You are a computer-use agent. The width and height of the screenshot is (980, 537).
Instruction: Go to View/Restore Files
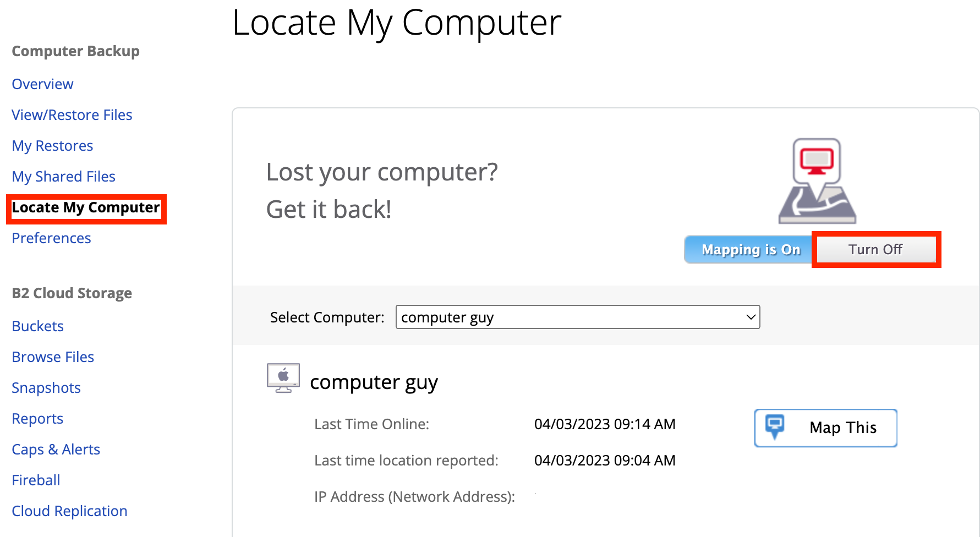(x=72, y=115)
